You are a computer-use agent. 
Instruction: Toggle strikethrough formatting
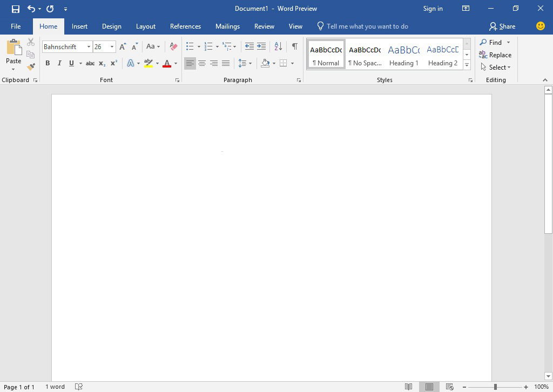[x=90, y=64]
